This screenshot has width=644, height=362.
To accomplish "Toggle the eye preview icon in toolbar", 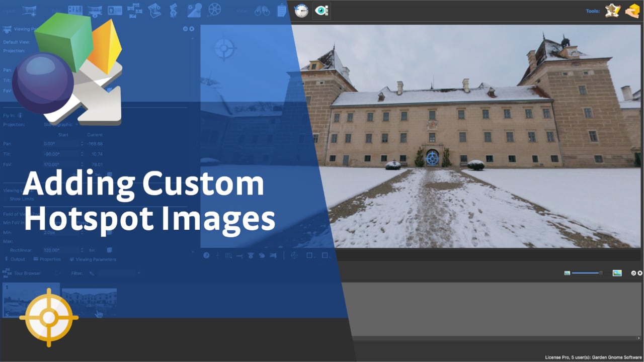I will [321, 11].
